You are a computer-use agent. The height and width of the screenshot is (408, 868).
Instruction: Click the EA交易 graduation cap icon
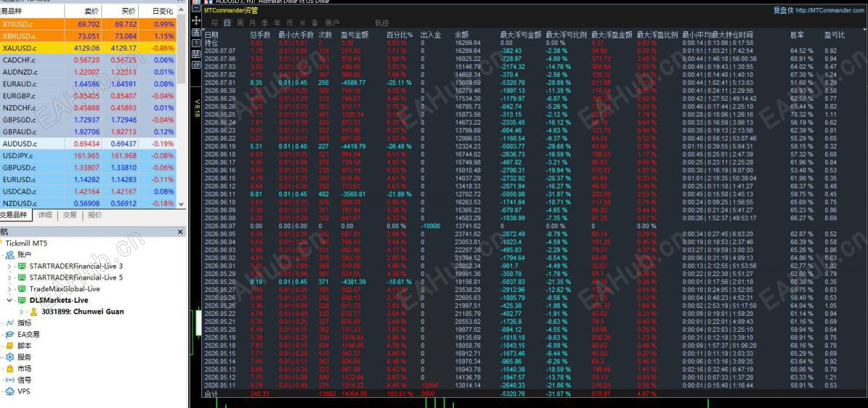[x=10, y=334]
